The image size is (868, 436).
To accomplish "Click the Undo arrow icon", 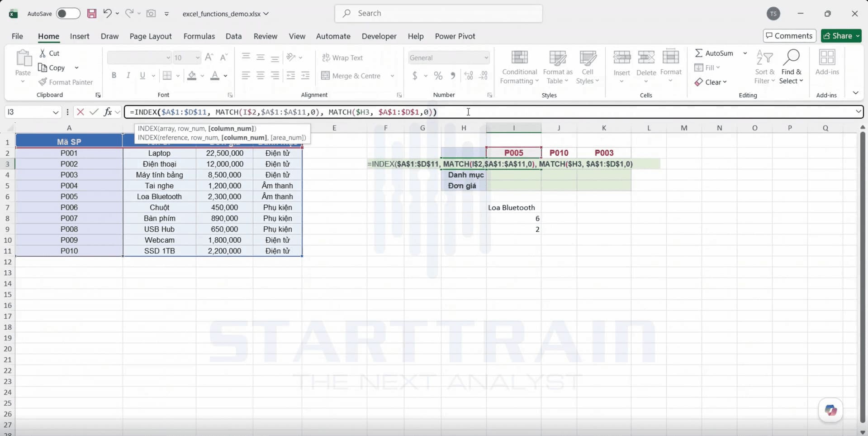I will (x=107, y=13).
